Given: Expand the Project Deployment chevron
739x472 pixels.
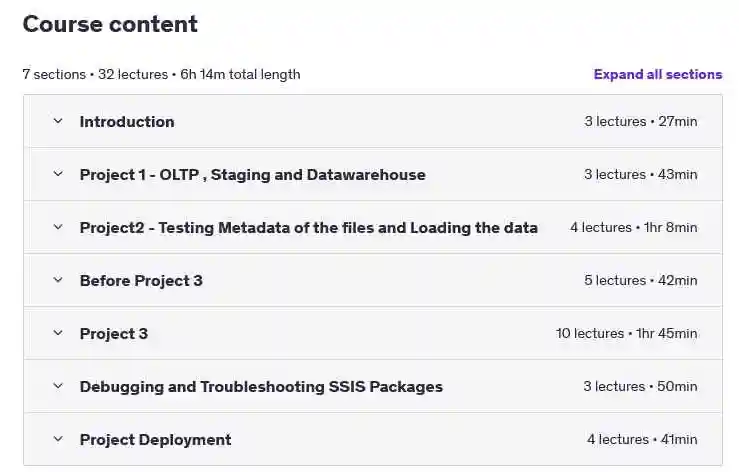Looking at the screenshot, I should point(58,439).
